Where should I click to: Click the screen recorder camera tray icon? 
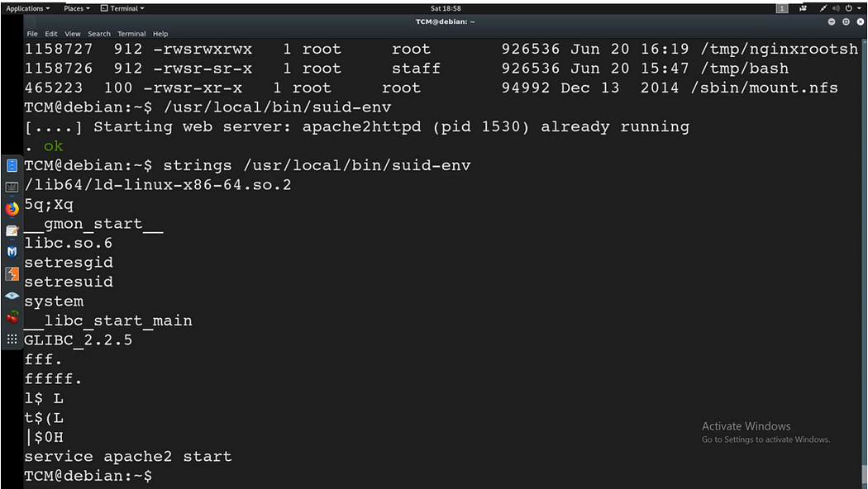(803, 8)
